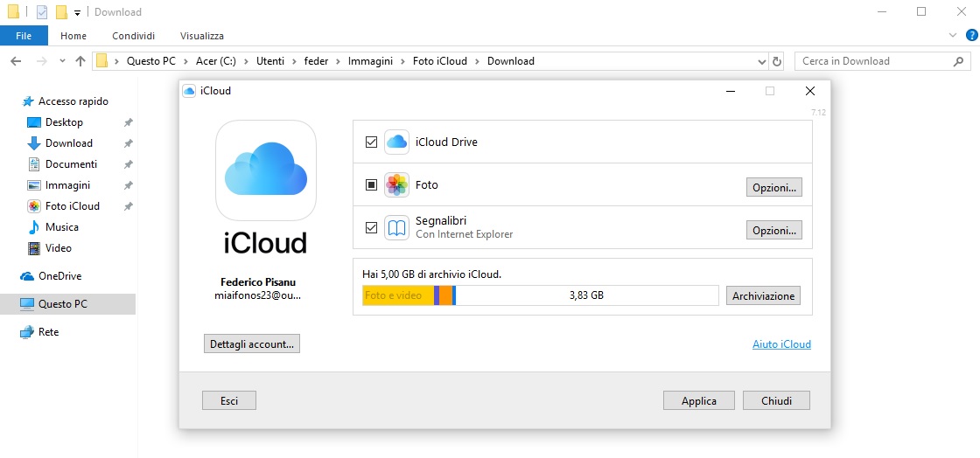The image size is (980, 458).
Task: Open Immagini in the sidebar
Action: pyautogui.click(x=67, y=185)
